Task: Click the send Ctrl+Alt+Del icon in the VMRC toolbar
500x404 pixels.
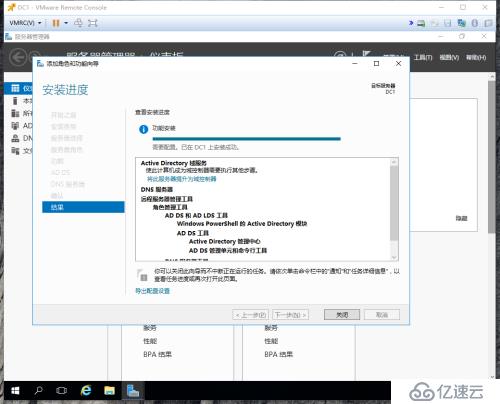Action: (x=78, y=23)
